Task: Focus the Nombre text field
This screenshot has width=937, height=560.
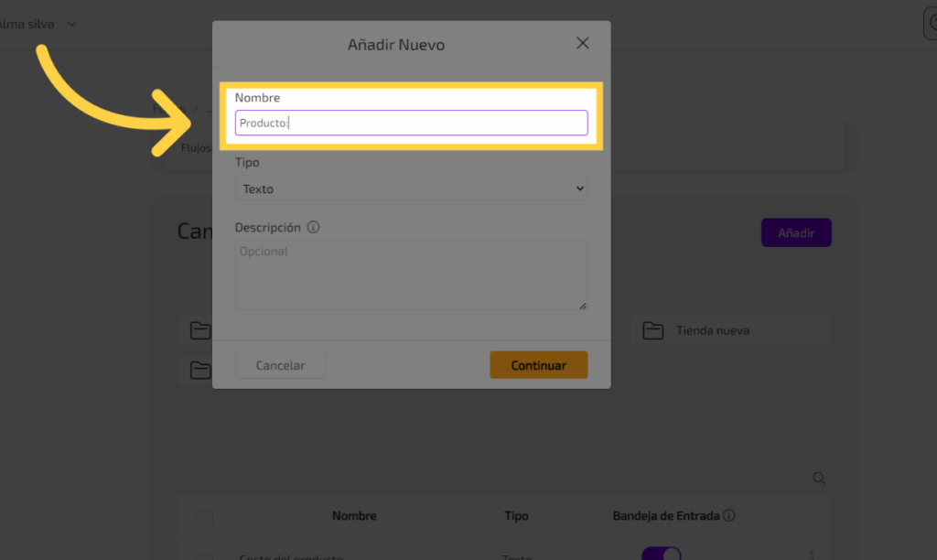Action: tap(411, 123)
